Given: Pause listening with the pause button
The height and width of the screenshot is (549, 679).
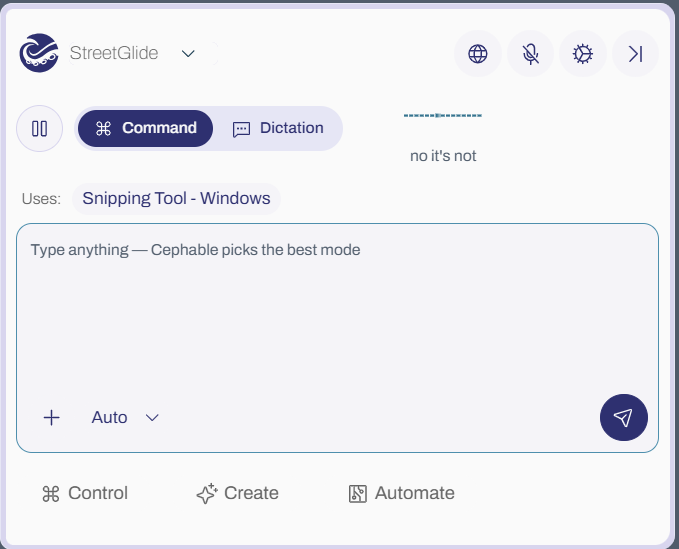Looking at the screenshot, I should point(39,129).
